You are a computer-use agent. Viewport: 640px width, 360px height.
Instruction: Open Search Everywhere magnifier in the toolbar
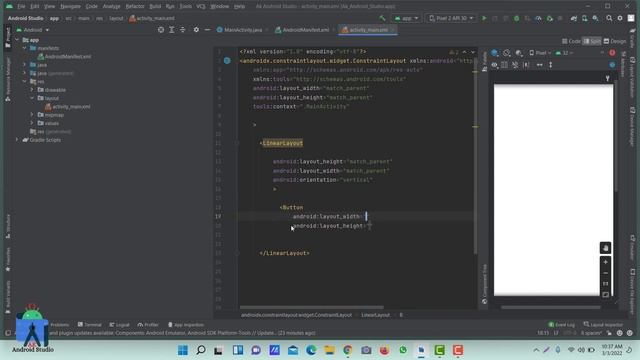coord(609,18)
